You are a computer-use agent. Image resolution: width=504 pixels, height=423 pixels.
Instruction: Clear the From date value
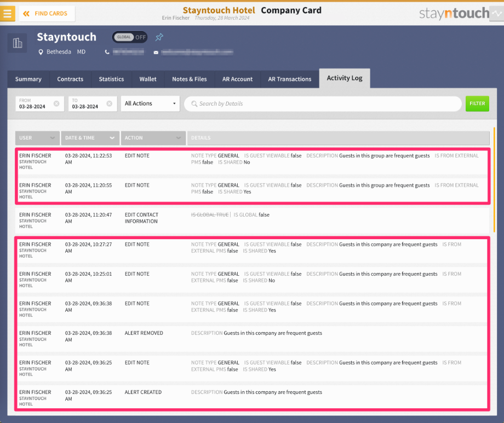point(56,103)
